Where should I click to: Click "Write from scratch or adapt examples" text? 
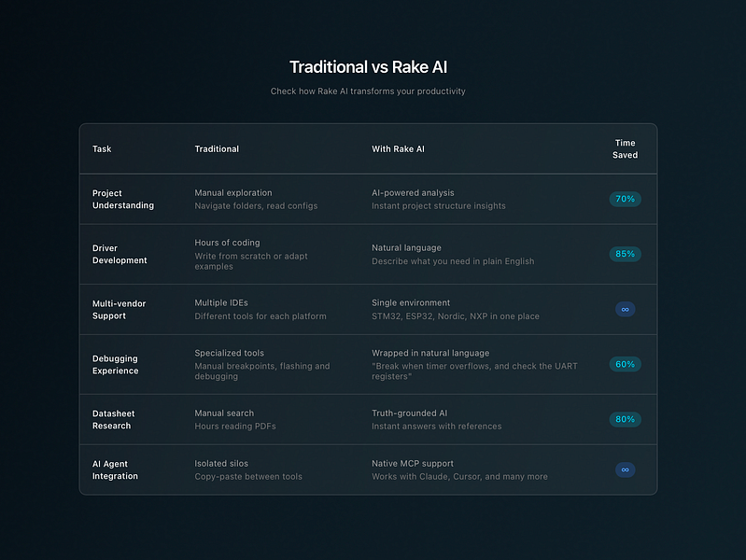pyautogui.click(x=251, y=261)
